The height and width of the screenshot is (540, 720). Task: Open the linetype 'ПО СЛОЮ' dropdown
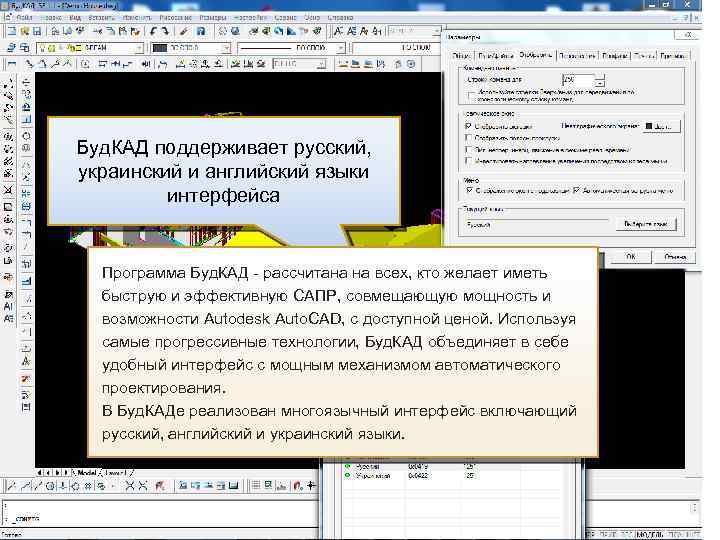coord(341,48)
